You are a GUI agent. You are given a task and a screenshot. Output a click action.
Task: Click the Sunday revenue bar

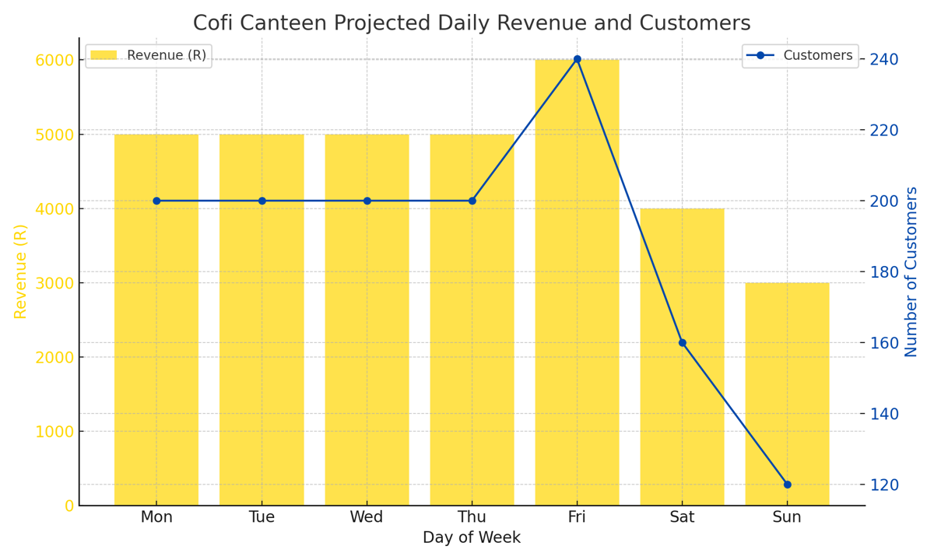pyautogui.click(x=787, y=394)
